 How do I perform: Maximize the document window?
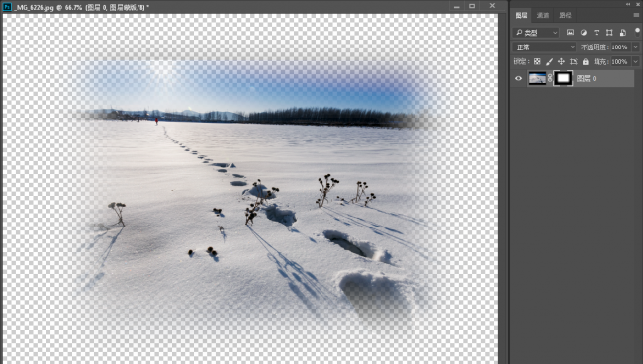pyautogui.click(x=472, y=6)
